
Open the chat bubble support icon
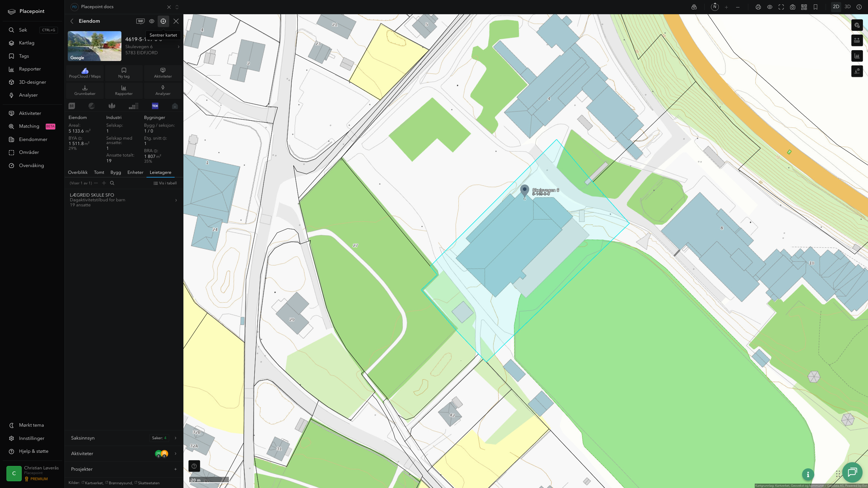[852, 472]
